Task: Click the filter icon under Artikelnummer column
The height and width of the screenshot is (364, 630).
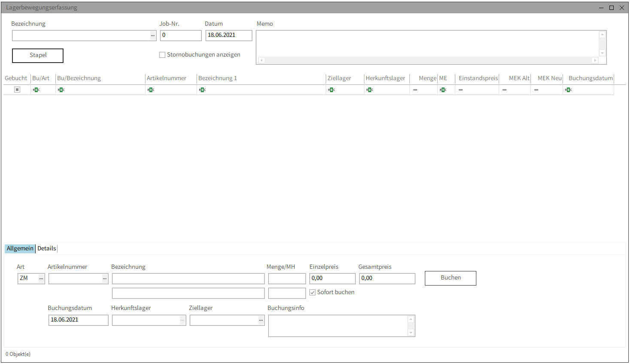Action: pyautogui.click(x=151, y=90)
